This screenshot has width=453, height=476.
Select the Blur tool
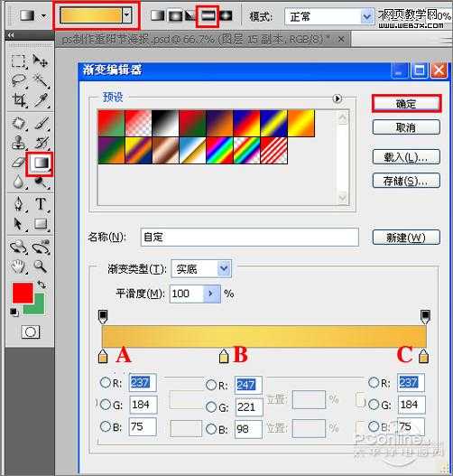(18, 182)
